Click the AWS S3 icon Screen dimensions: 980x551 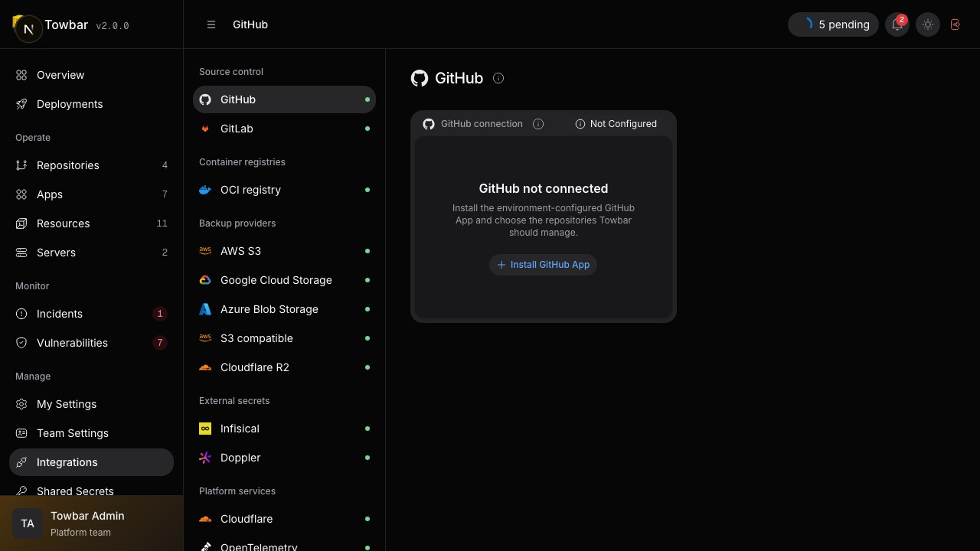click(x=205, y=251)
